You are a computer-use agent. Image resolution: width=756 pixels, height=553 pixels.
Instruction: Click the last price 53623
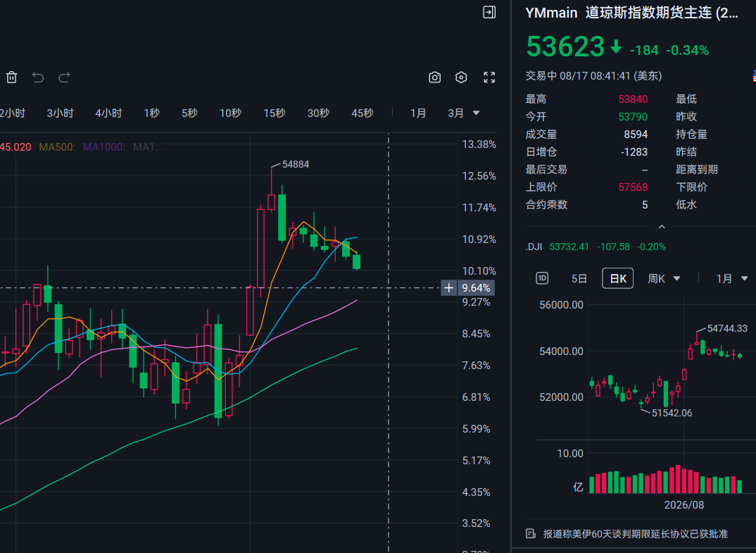click(x=565, y=46)
